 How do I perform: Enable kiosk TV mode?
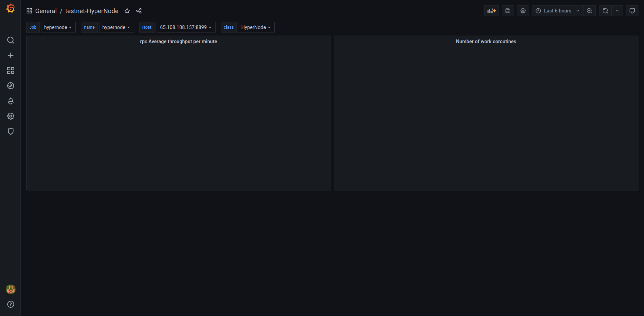632,10
